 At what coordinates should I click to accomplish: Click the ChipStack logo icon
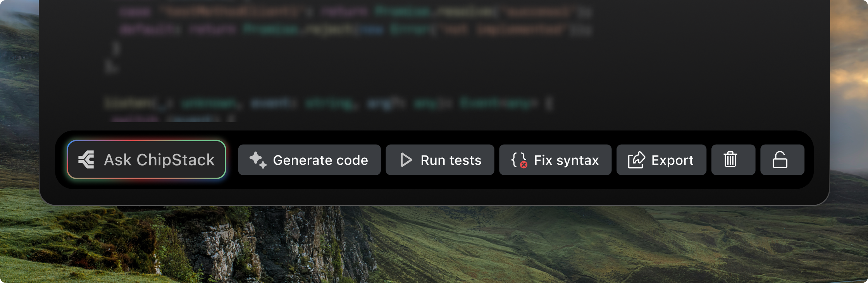coord(86,160)
